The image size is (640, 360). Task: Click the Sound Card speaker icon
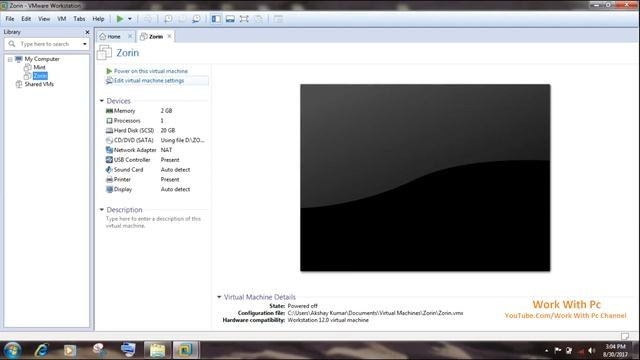(109, 169)
